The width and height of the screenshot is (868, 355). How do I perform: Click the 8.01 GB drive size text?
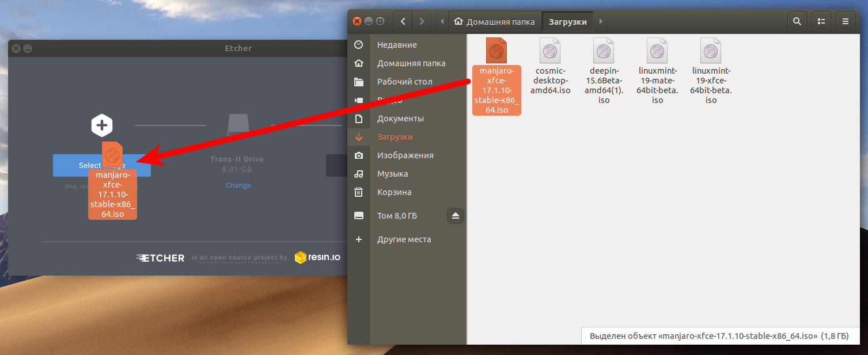pos(238,170)
